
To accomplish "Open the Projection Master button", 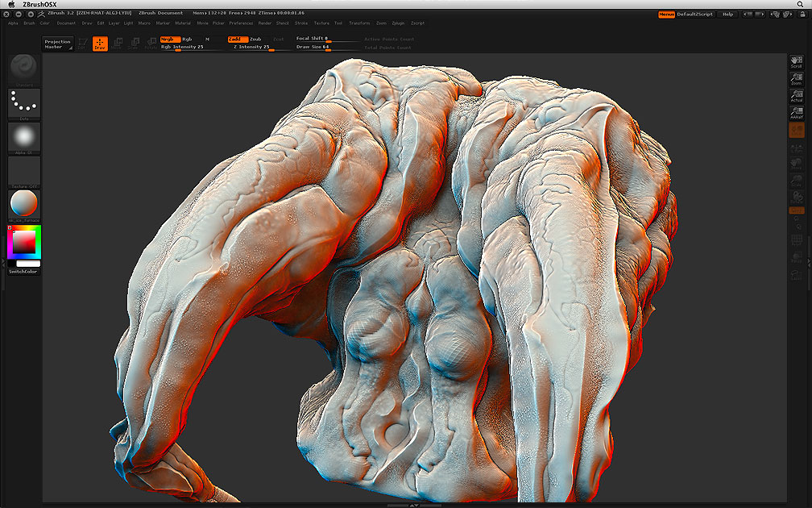I will (57, 44).
